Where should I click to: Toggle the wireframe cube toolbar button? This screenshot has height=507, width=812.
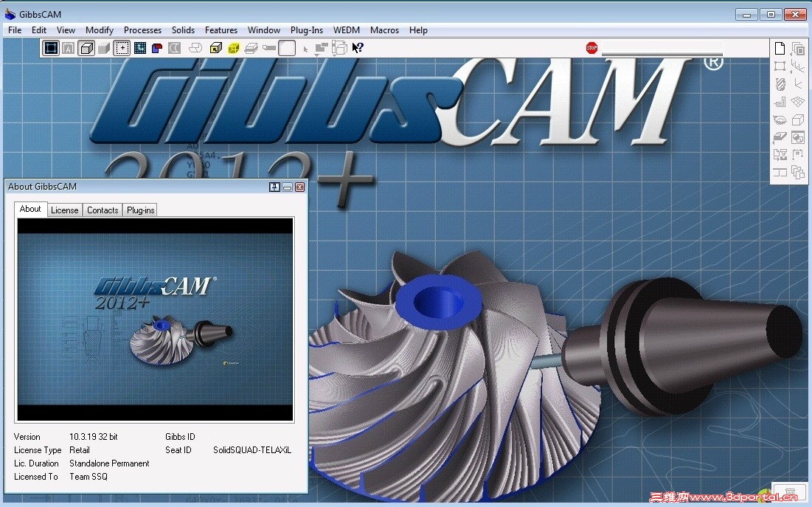click(86, 48)
